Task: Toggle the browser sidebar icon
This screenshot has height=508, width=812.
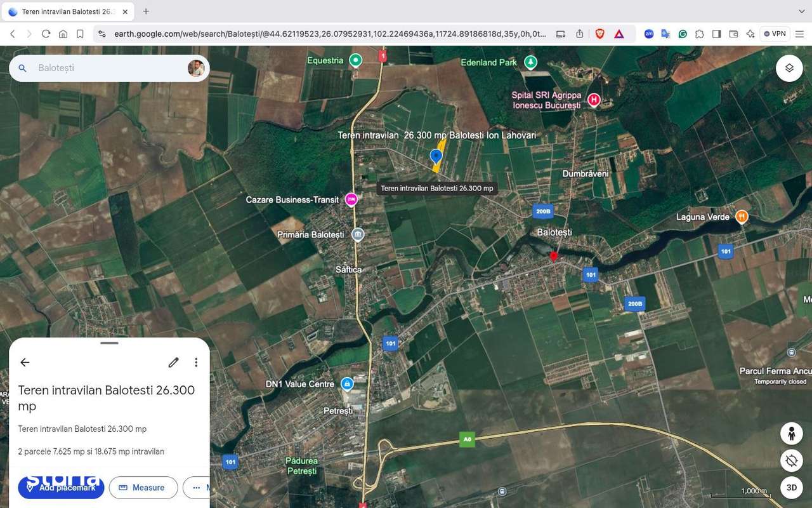Action: 717,34
